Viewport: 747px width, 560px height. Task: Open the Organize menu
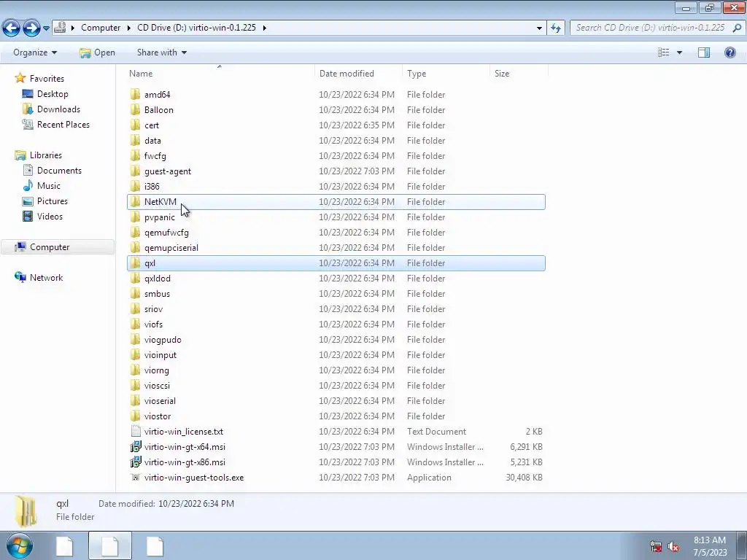[35, 52]
